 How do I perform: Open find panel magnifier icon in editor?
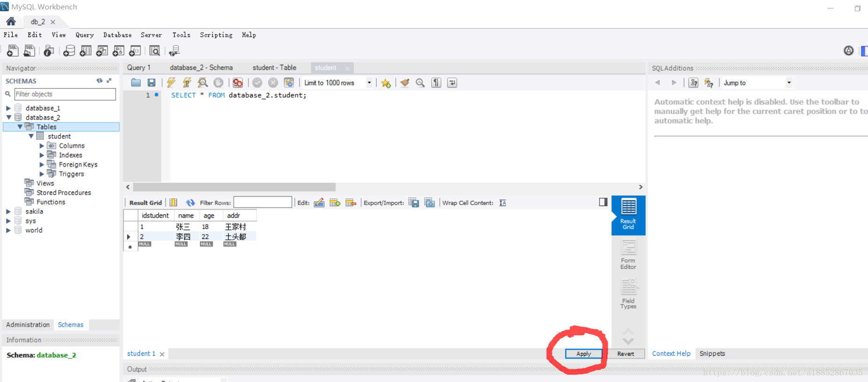point(420,83)
